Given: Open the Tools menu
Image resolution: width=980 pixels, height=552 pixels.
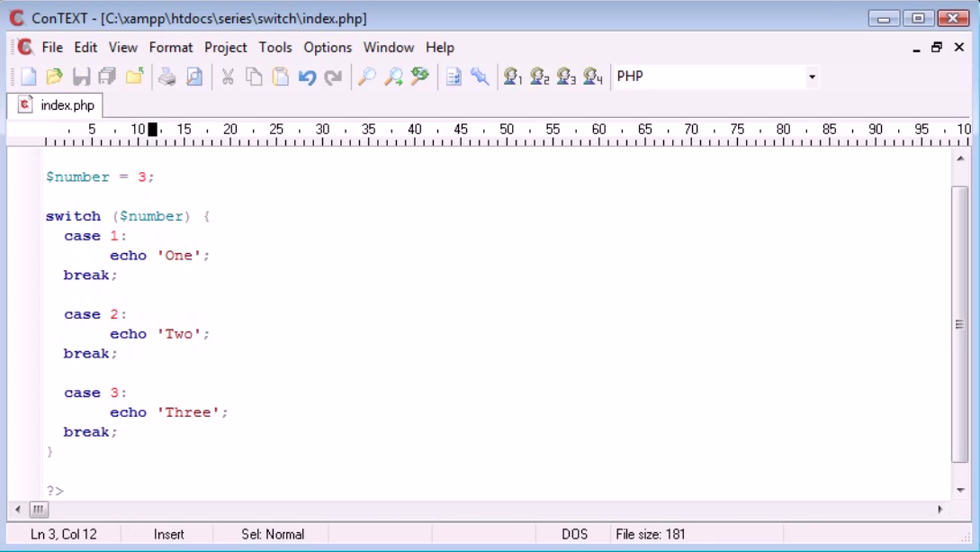Looking at the screenshot, I should click(275, 48).
